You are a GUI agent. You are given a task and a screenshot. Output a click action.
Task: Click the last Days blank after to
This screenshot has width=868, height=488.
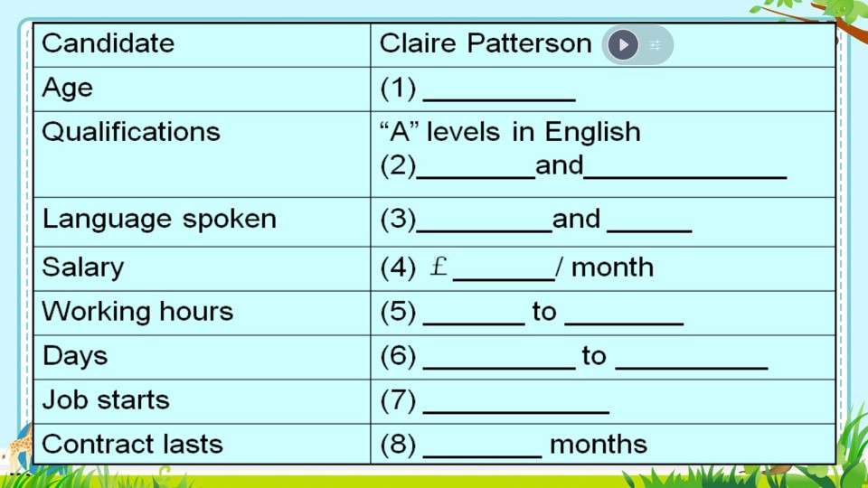coord(692,361)
